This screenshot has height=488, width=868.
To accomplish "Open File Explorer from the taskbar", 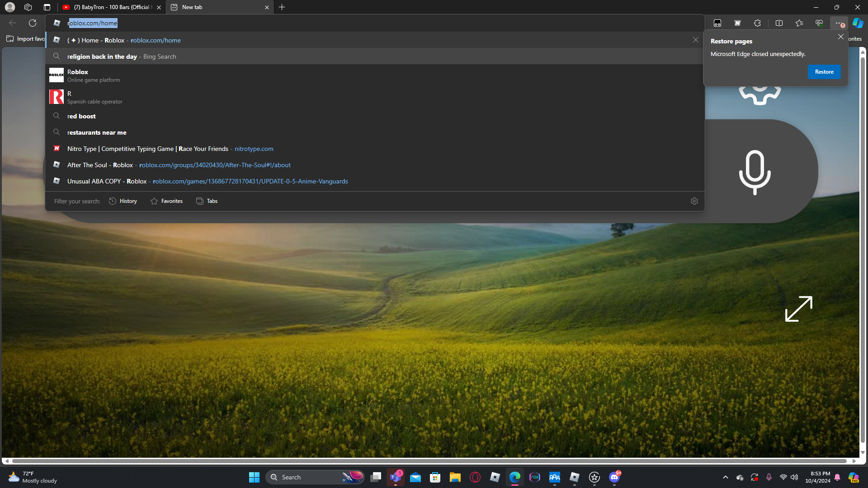I will [455, 477].
